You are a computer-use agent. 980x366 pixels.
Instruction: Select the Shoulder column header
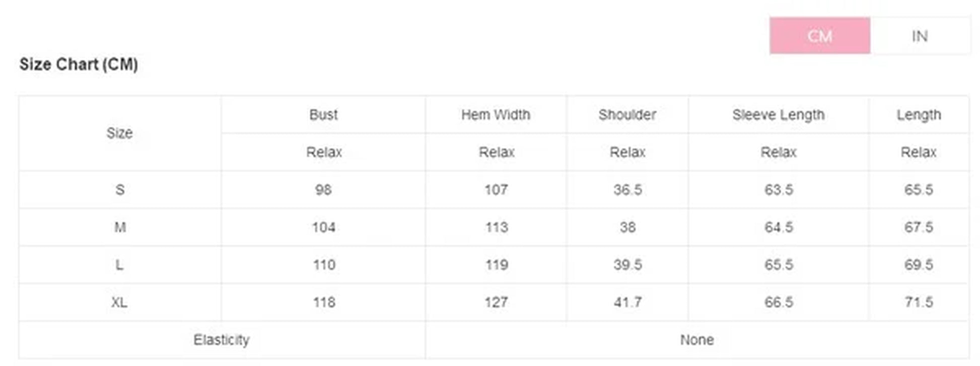coord(627,115)
